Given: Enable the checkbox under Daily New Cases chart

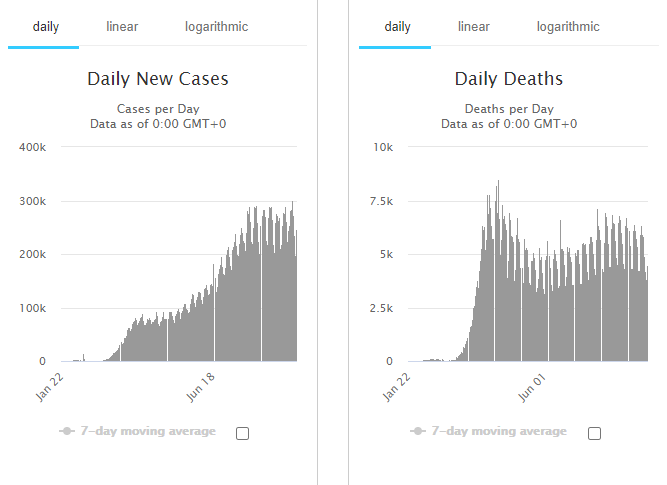Looking at the screenshot, I should 242,433.
